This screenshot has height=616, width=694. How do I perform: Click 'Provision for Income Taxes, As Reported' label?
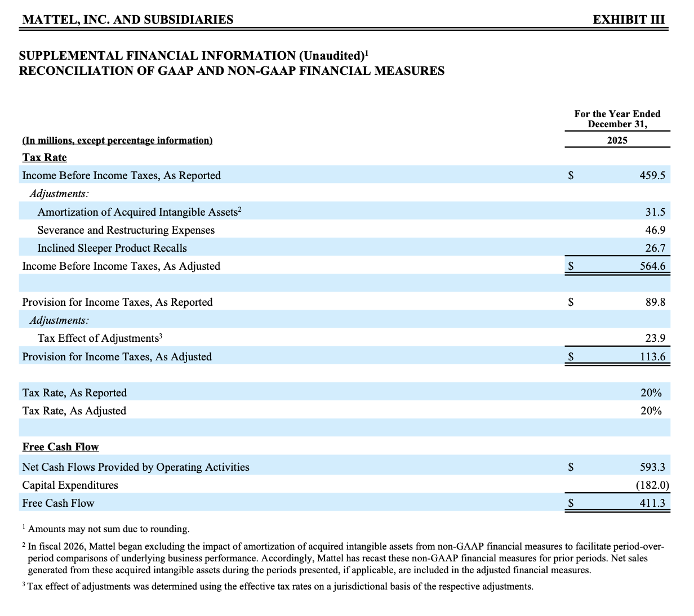tap(117, 302)
